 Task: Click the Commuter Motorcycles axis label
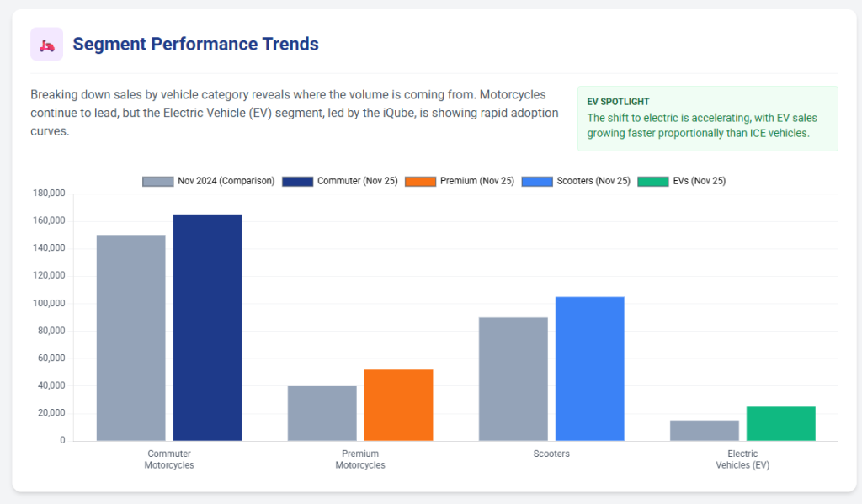tap(169, 459)
